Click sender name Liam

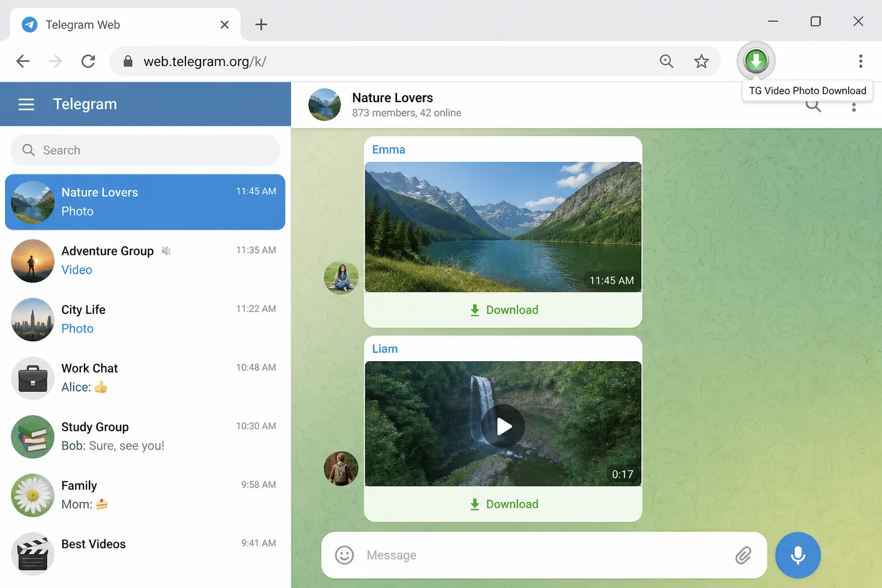coord(385,349)
